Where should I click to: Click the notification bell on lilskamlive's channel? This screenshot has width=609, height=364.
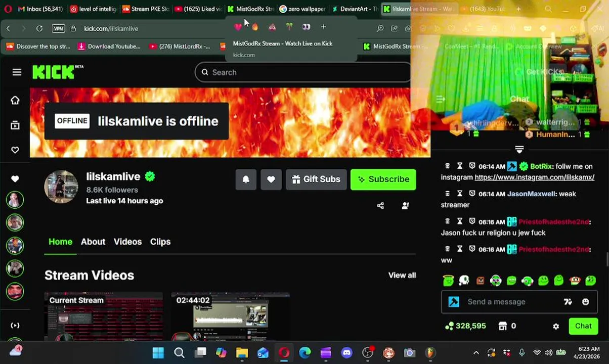[246, 179]
